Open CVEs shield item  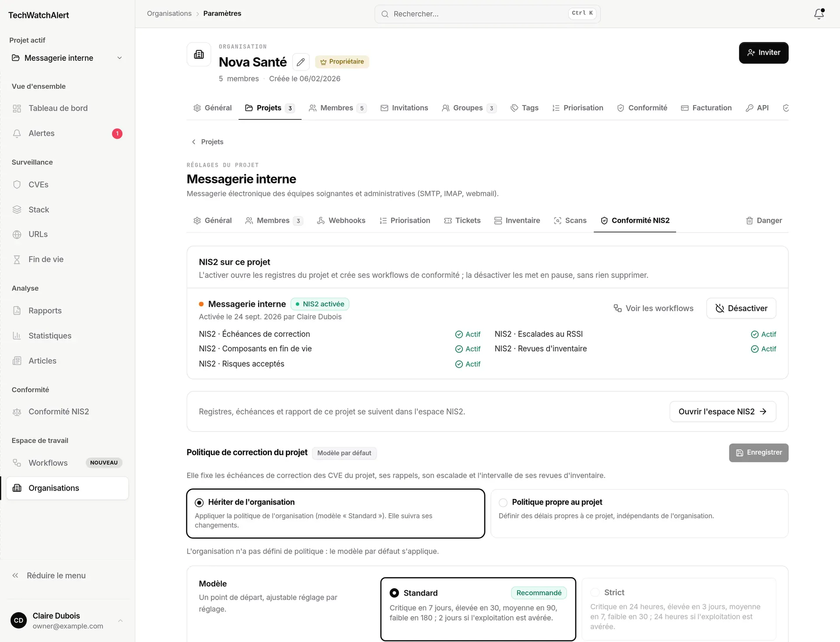tap(67, 185)
